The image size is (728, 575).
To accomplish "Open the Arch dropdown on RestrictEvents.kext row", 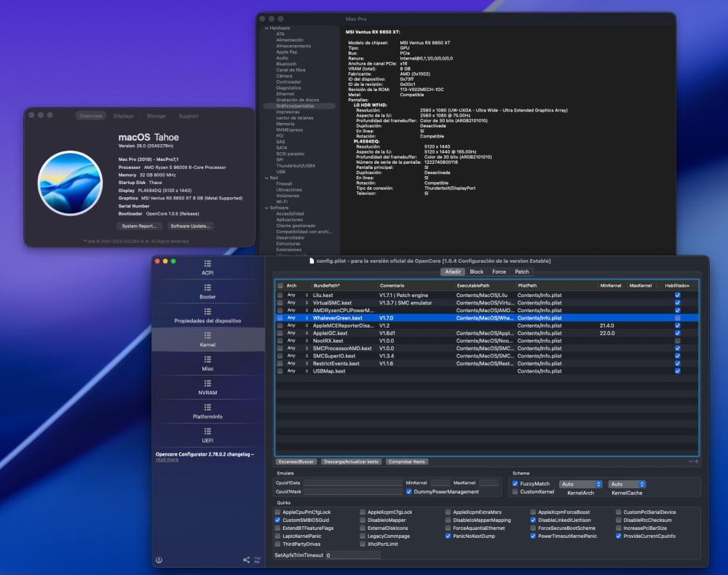I will [298, 363].
